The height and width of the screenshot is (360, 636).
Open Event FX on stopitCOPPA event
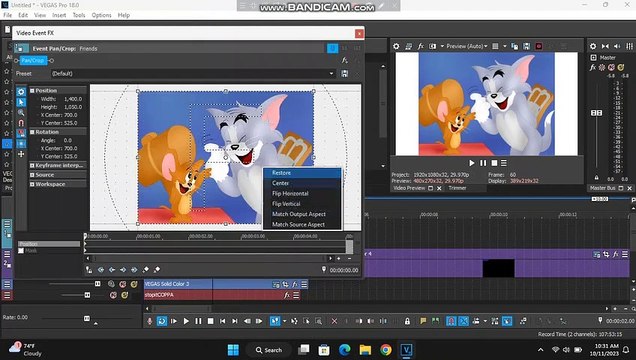[x=287, y=295]
